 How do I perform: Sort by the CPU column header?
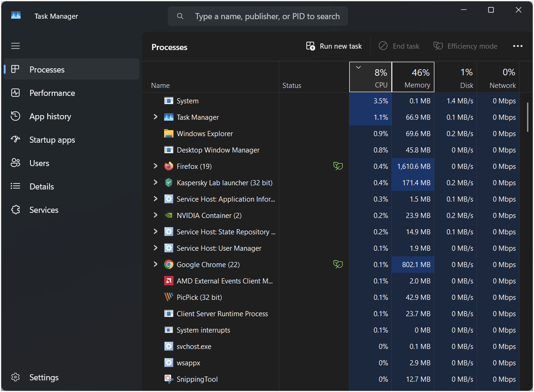(370, 77)
